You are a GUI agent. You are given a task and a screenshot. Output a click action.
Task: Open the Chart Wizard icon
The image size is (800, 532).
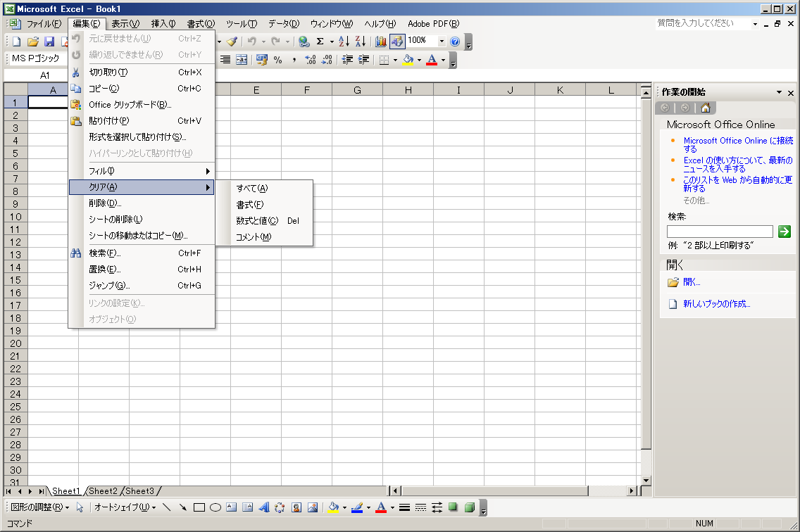[x=381, y=42]
